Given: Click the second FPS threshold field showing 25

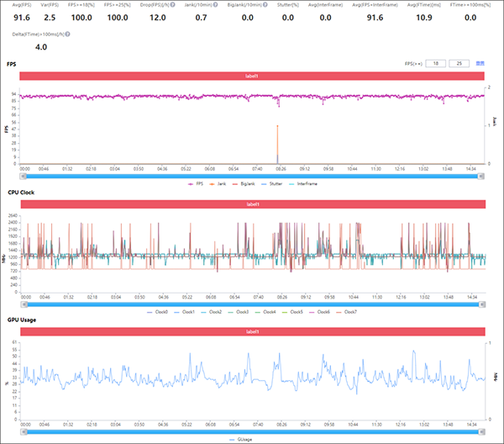Looking at the screenshot, I should 459,64.
